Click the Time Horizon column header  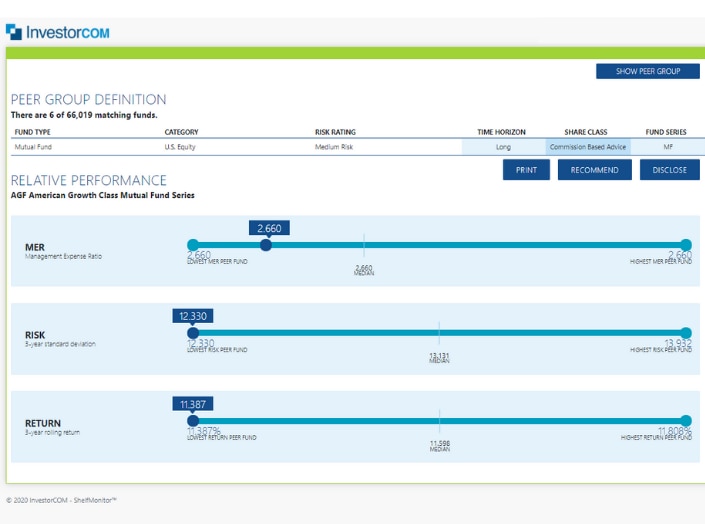(x=501, y=132)
